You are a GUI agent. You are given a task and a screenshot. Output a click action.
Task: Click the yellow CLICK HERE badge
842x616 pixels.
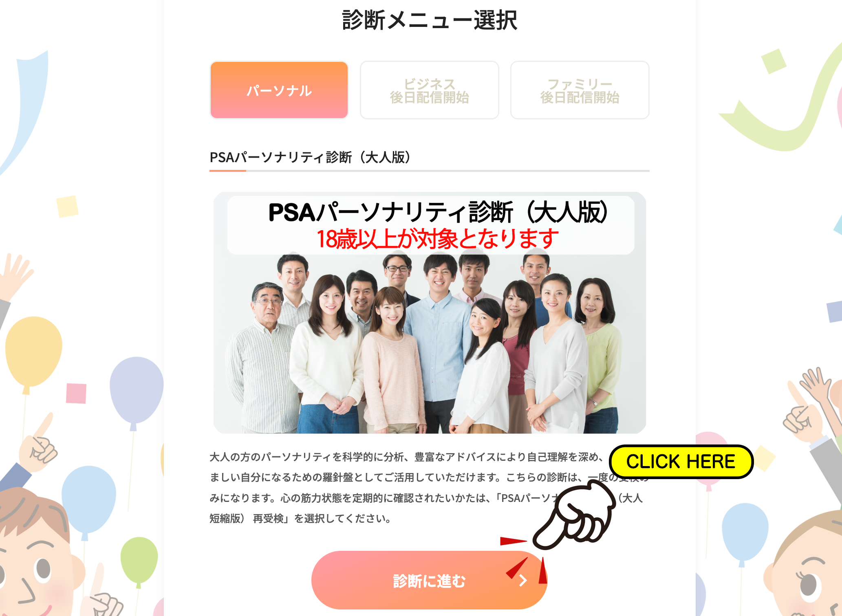point(681,462)
